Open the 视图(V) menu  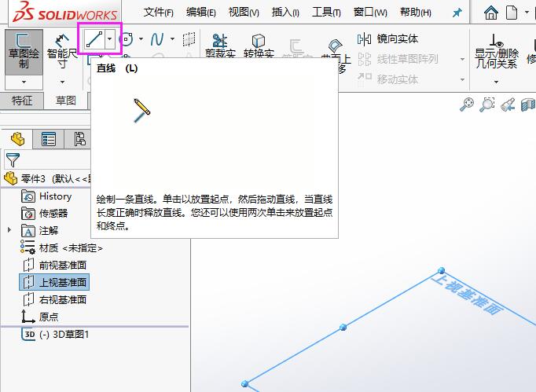pos(244,13)
